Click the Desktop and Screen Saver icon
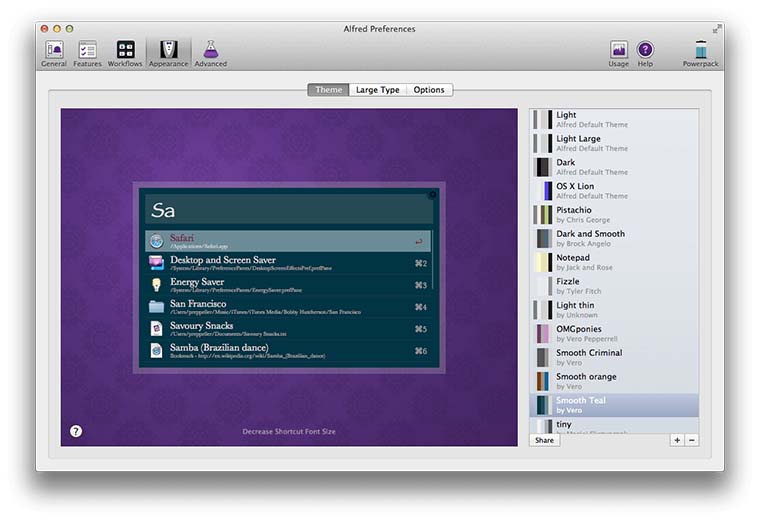760x521 pixels. (156, 263)
